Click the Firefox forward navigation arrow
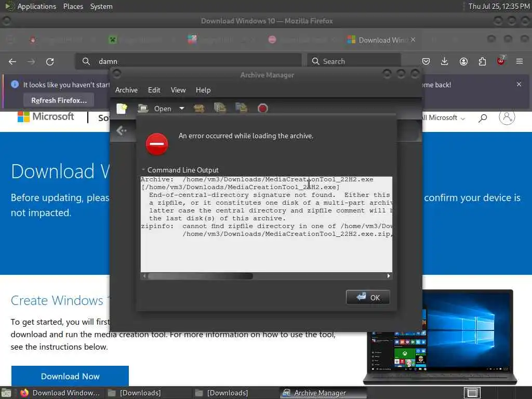The height and width of the screenshot is (399, 532). [x=31, y=61]
